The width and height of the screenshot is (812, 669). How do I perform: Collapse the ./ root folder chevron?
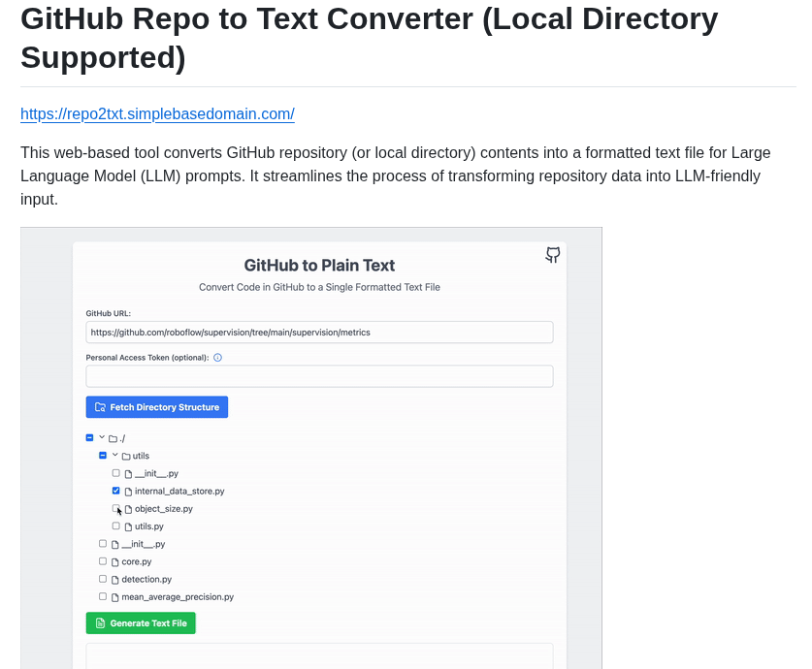pos(102,437)
